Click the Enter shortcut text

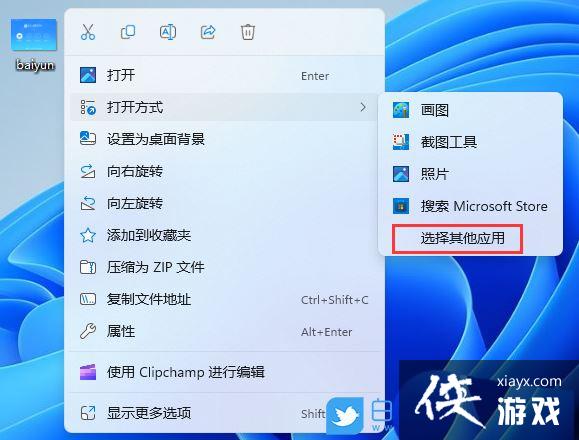(x=315, y=76)
